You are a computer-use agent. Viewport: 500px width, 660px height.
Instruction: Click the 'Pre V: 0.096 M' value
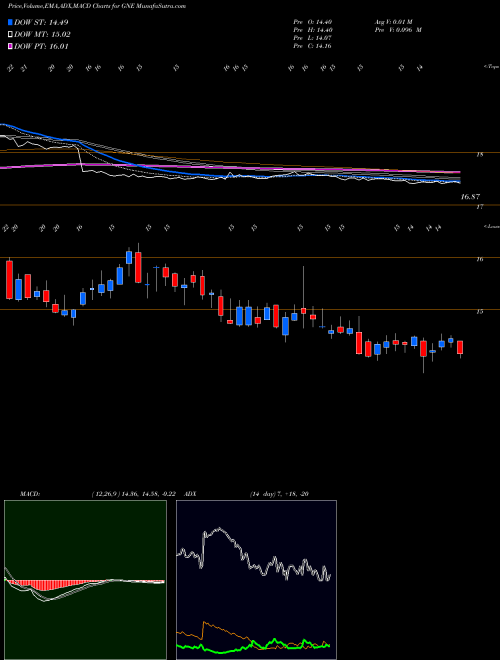pyautogui.click(x=400, y=30)
